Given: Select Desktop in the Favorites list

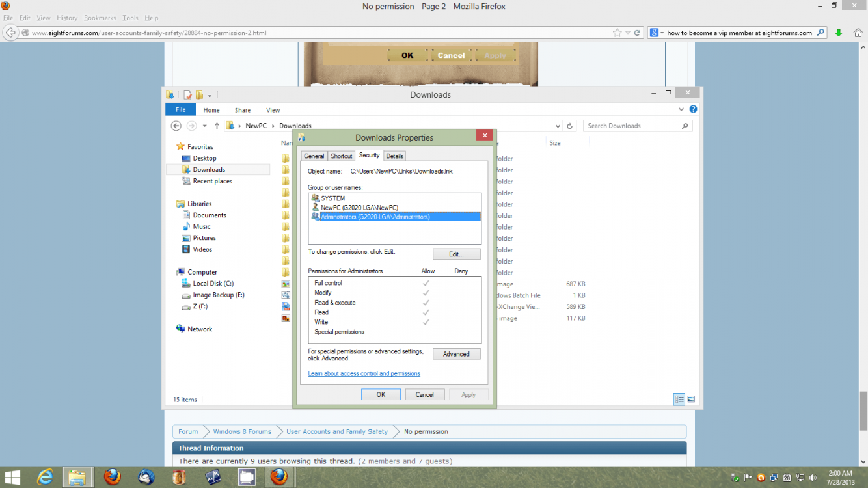Looking at the screenshot, I should pos(204,158).
